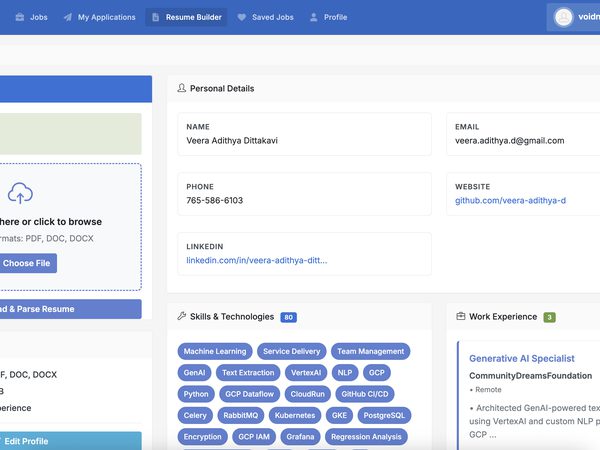Click the Encryption skill tag
The width and height of the screenshot is (600, 450).
coord(202,437)
